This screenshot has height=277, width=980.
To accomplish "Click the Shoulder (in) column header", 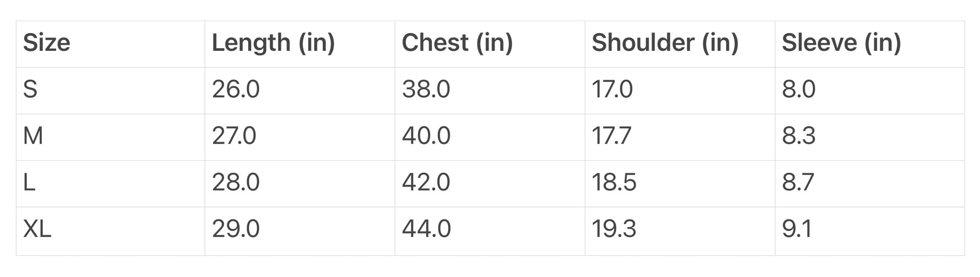I will (665, 43).
